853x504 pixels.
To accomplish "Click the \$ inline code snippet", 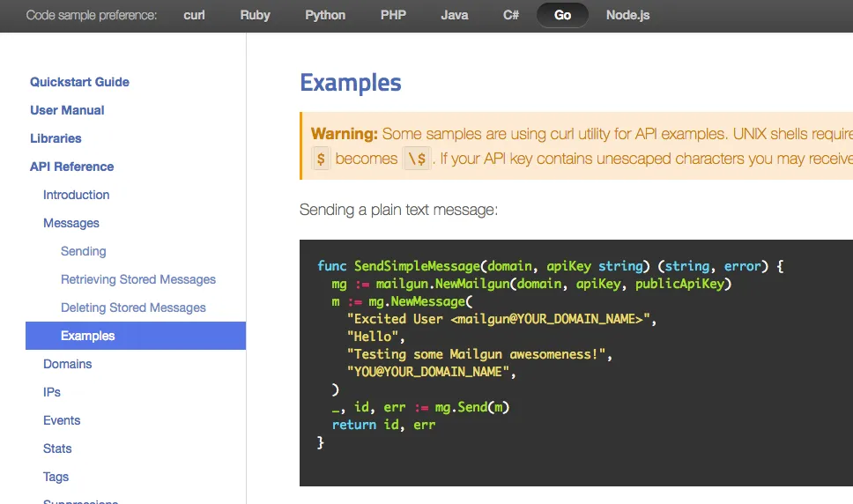I will click(x=417, y=159).
